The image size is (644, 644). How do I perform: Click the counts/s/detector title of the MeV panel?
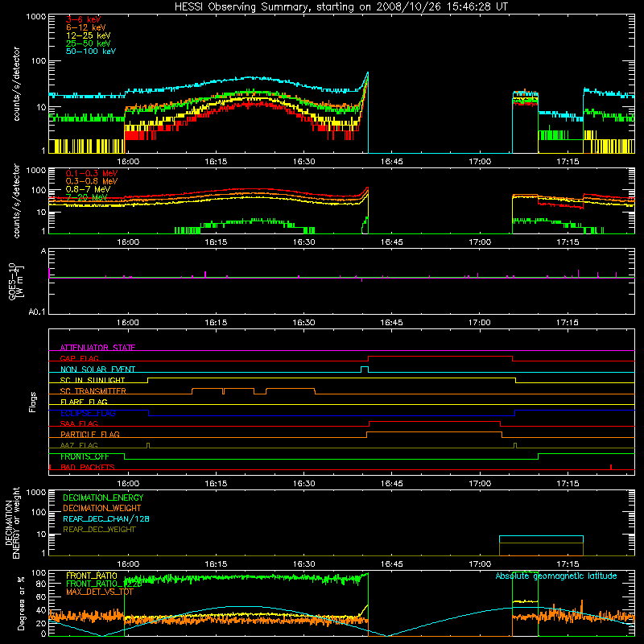16,200
